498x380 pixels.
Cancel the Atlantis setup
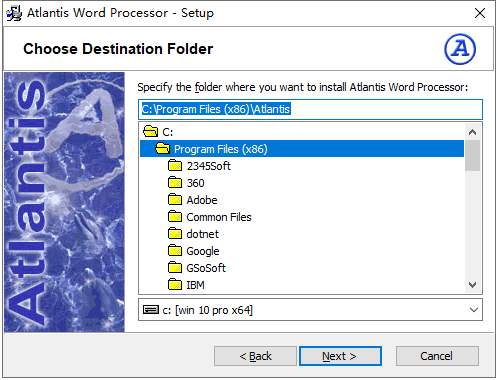tap(437, 356)
